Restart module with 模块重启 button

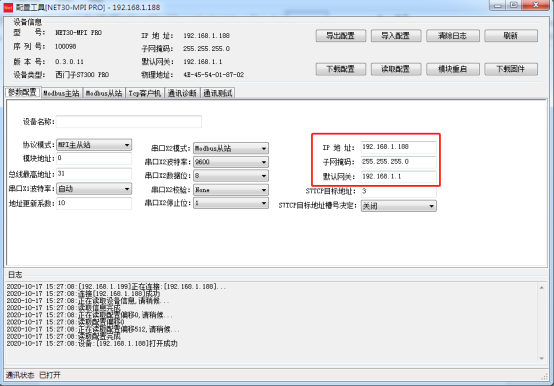point(453,69)
